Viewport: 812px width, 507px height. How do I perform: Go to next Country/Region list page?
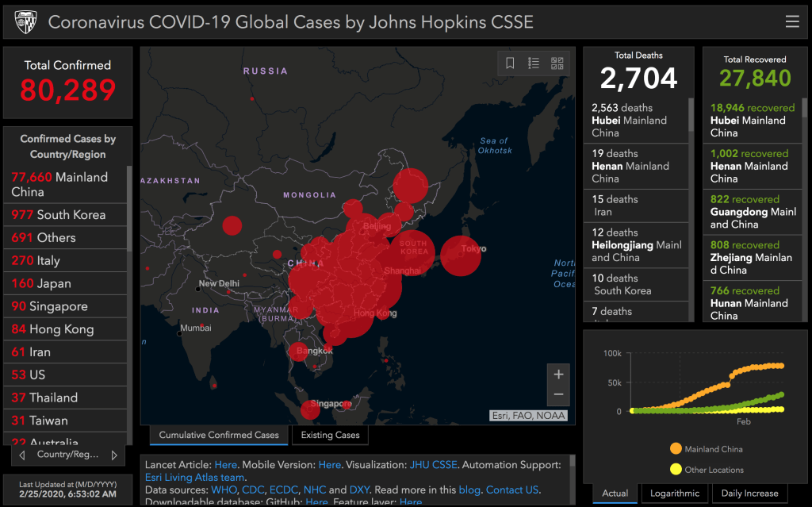click(114, 455)
